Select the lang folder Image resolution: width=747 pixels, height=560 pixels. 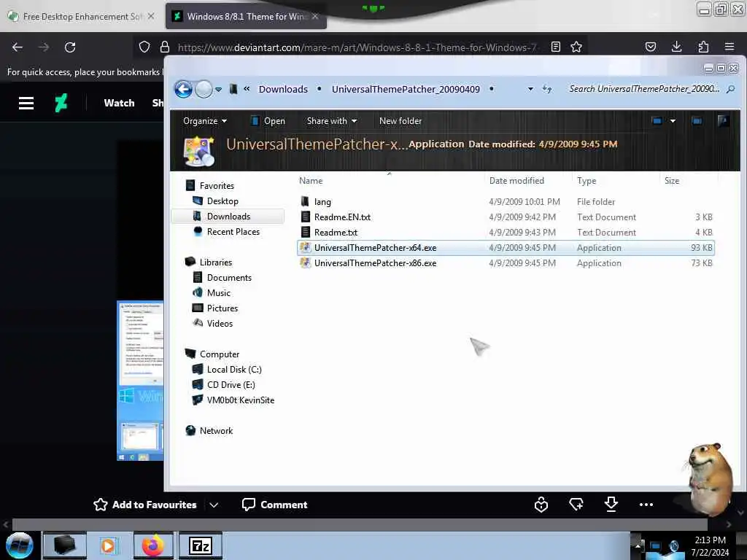(506, 202)
